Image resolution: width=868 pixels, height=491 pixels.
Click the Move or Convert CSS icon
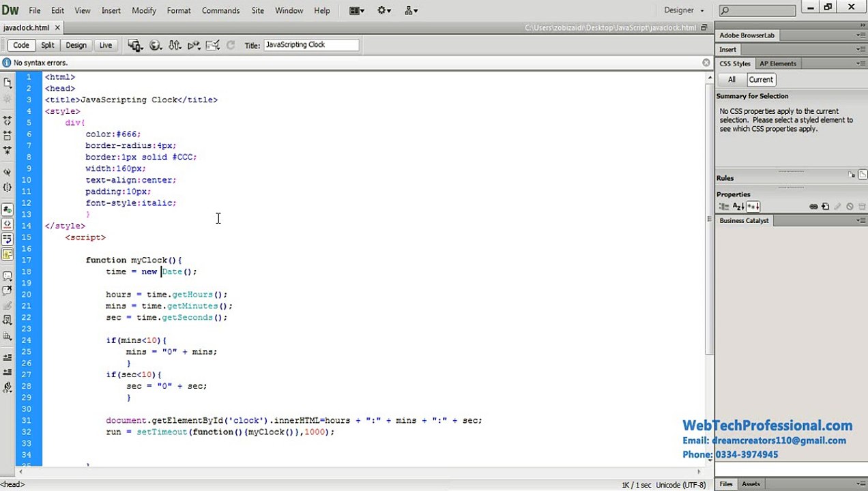coord(8,336)
